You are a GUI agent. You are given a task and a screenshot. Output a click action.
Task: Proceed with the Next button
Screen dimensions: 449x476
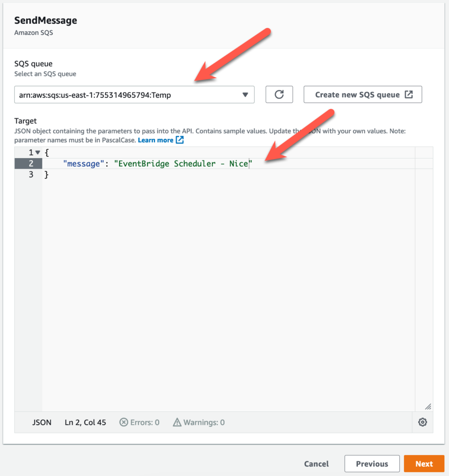coord(424,463)
